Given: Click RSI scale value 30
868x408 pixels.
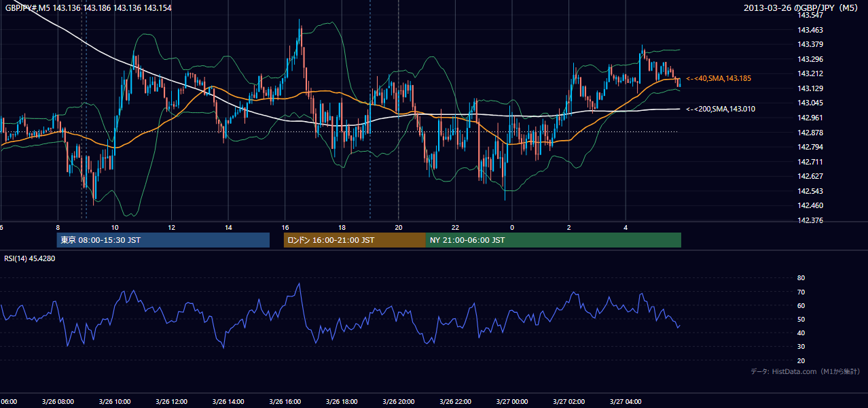Looking at the screenshot, I should (x=801, y=347).
